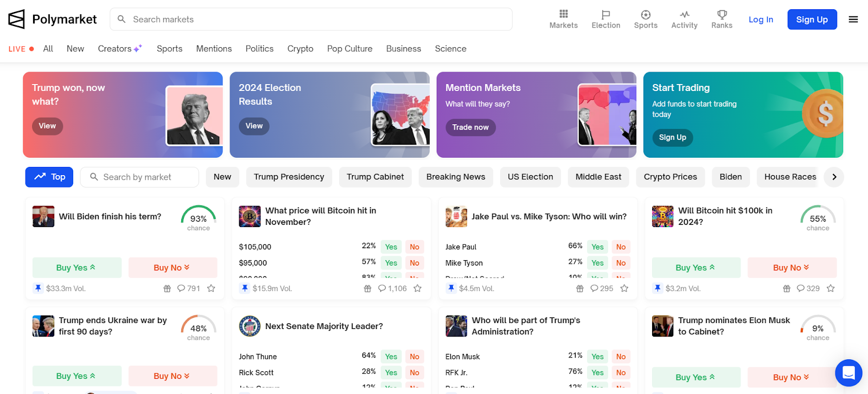Click Trade now on Mention Markets banner
The image size is (868, 394).
click(470, 127)
